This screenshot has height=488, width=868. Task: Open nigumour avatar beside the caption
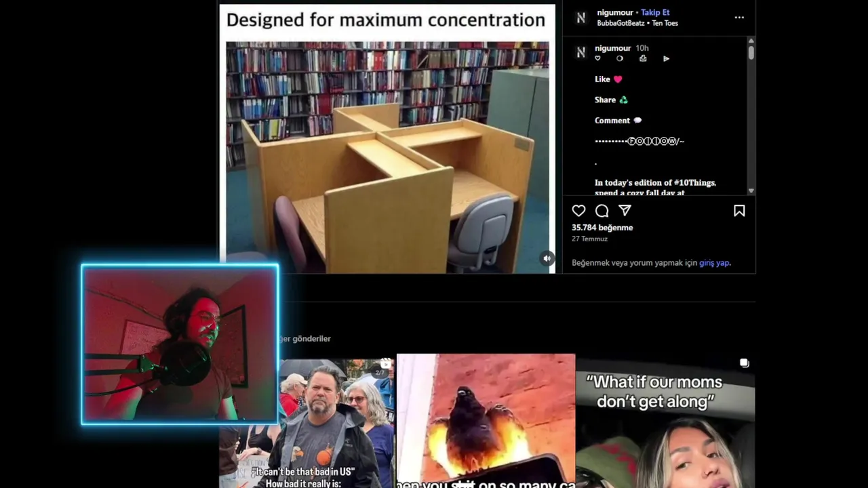[581, 52]
